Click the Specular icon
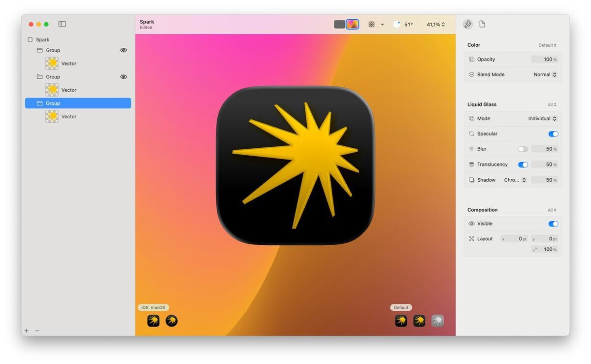Image resolution: width=591 pixels, height=364 pixels. pos(471,134)
